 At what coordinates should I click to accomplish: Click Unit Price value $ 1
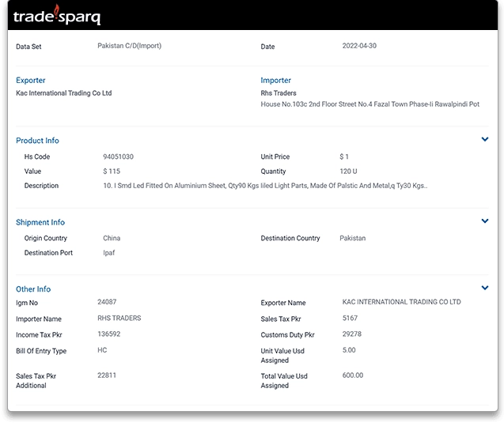point(343,157)
